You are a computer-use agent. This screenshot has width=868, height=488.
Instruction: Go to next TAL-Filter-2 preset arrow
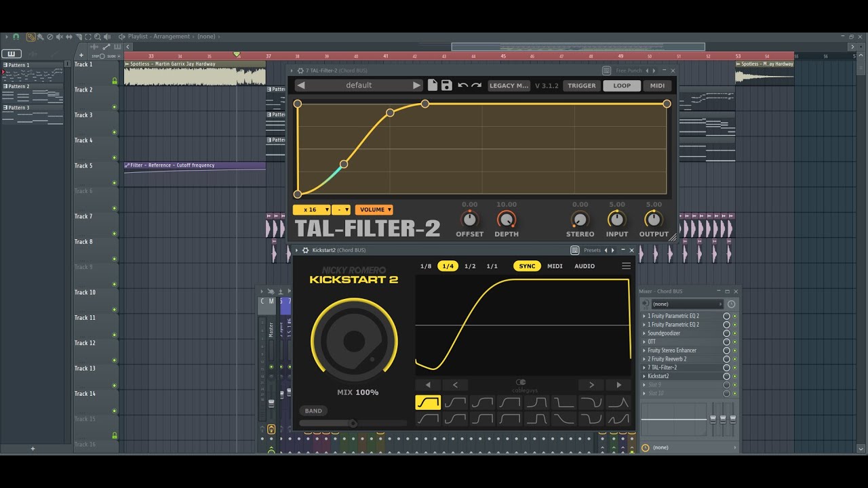[x=416, y=85]
